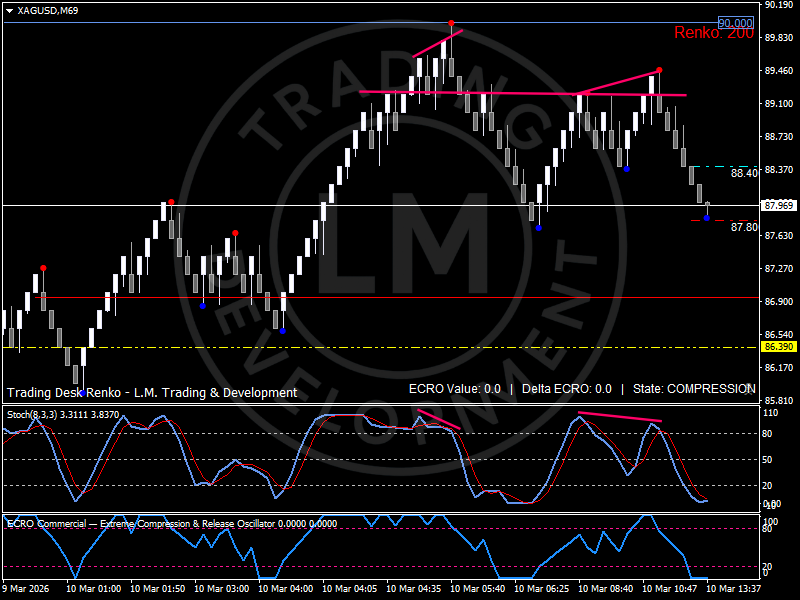The width and height of the screenshot is (800, 600).
Task: Select the yellow 86.390 current price tag
Action: [x=778, y=347]
